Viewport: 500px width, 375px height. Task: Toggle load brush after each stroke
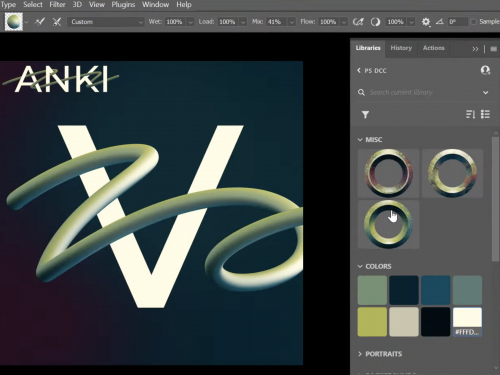[40, 22]
